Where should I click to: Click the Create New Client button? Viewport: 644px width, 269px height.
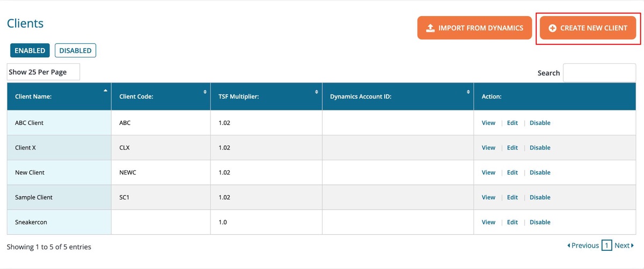[x=588, y=28]
